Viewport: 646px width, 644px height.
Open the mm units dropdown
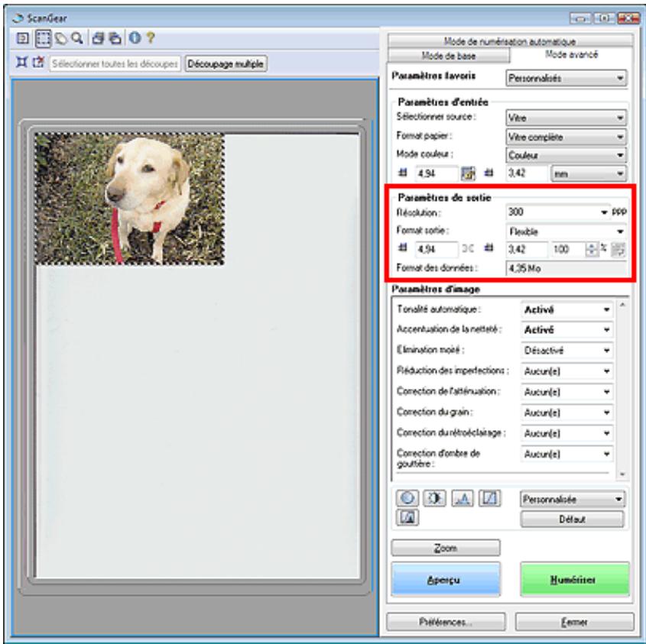tap(589, 173)
